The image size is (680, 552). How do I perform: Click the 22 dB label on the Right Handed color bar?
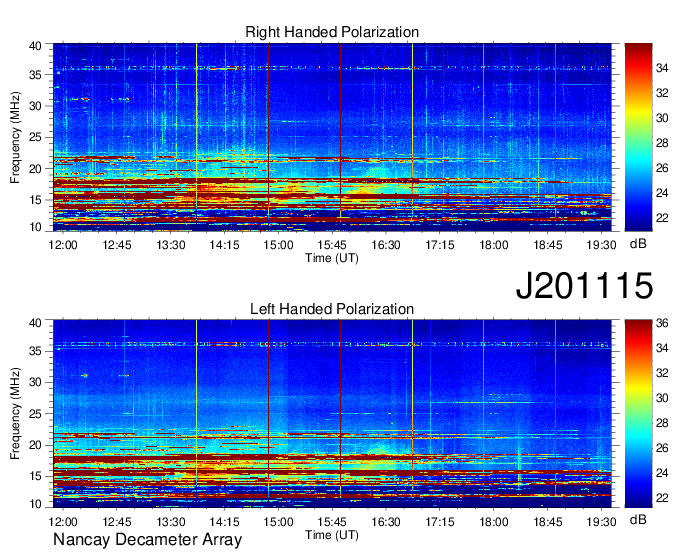[662, 218]
